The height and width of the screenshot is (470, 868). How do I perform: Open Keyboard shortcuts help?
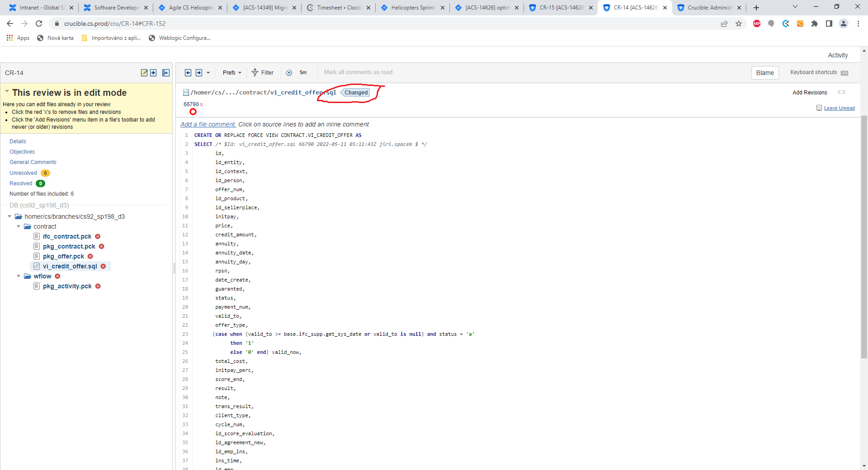[x=819, y=72]
